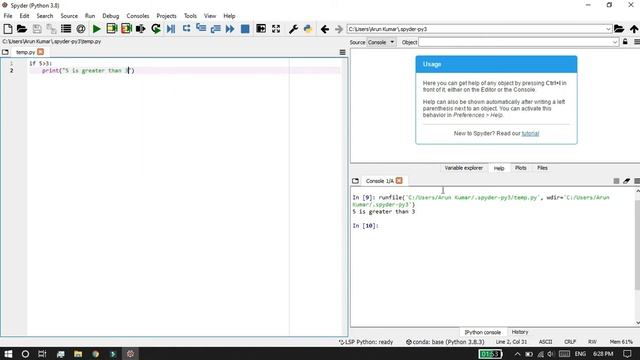Open editor pane options hamburger menu
Image resolution: width=640 pixels, height=360 pixels.
(x=342, y=52)
